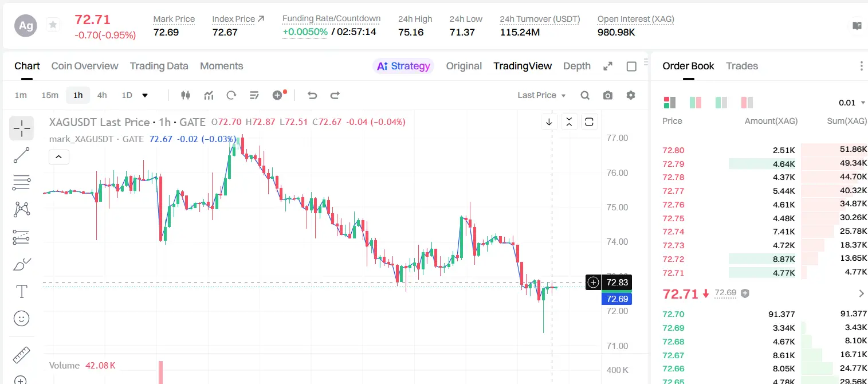The height and width of the screenshot is (384, 868).
Task: Select the brush drawing tool
Action: point(21,264)
